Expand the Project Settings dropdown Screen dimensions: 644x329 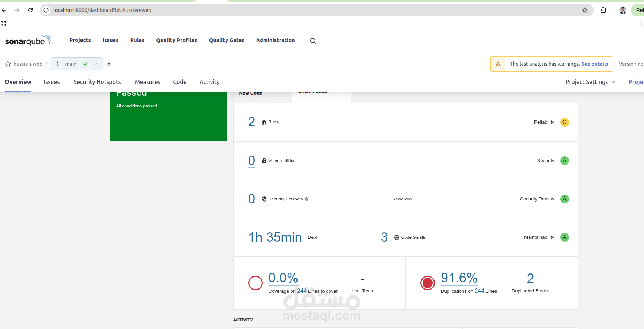pyautogui.click(x=591, y=82)
